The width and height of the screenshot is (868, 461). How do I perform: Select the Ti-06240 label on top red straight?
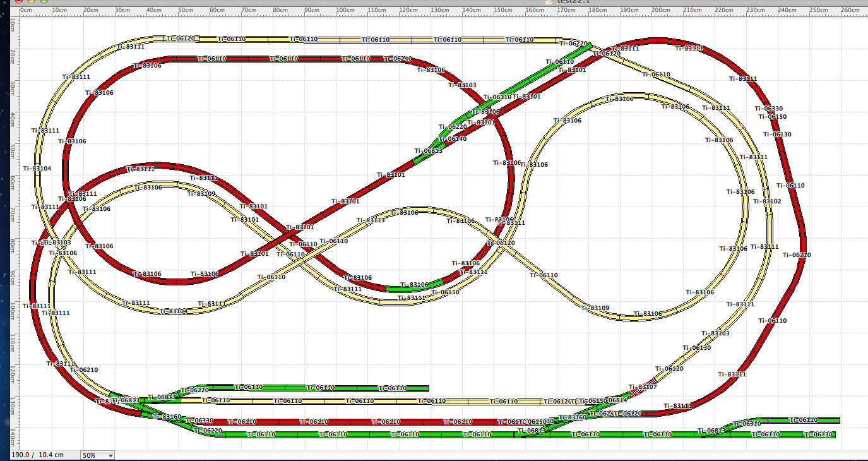(x=398, y=59)
